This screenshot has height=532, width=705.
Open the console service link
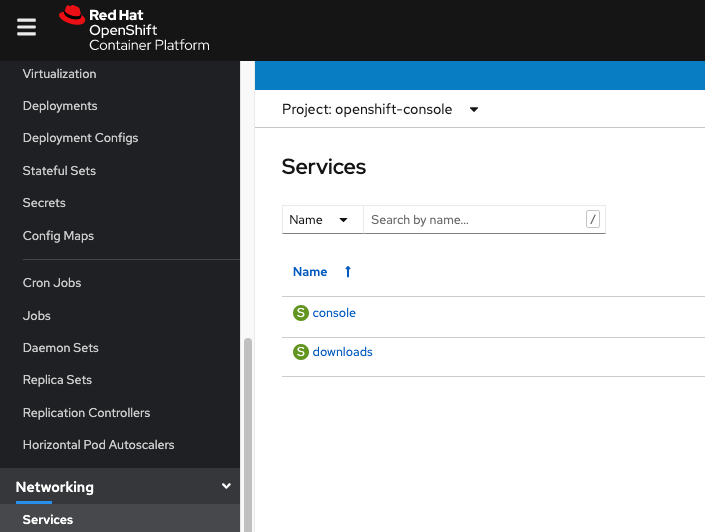(x=334, y=313)
